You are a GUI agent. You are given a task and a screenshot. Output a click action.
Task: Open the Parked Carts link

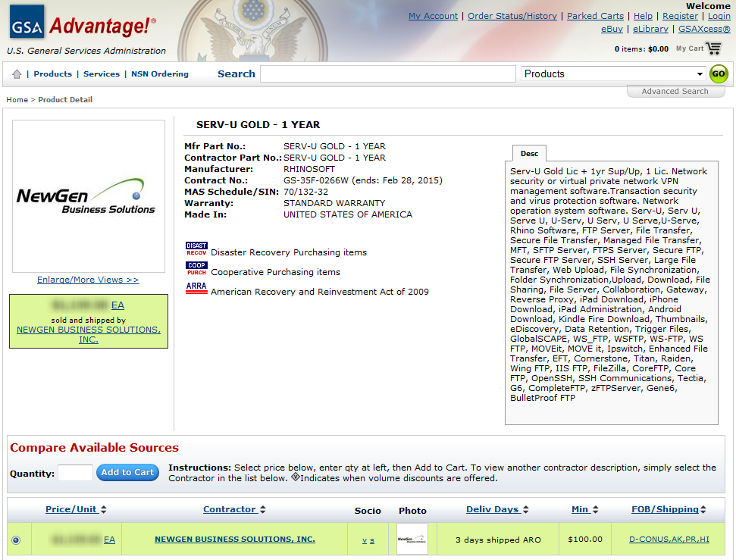tap(595, 16)
